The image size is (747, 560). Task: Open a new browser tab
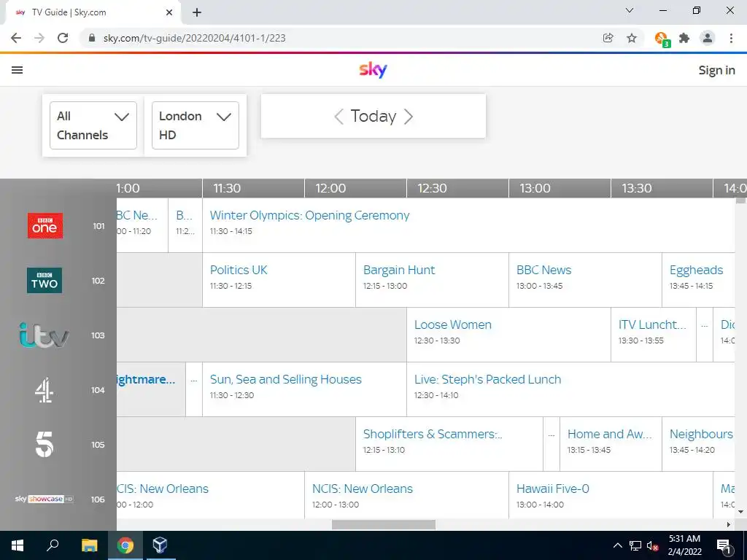(x=197, y=12)
